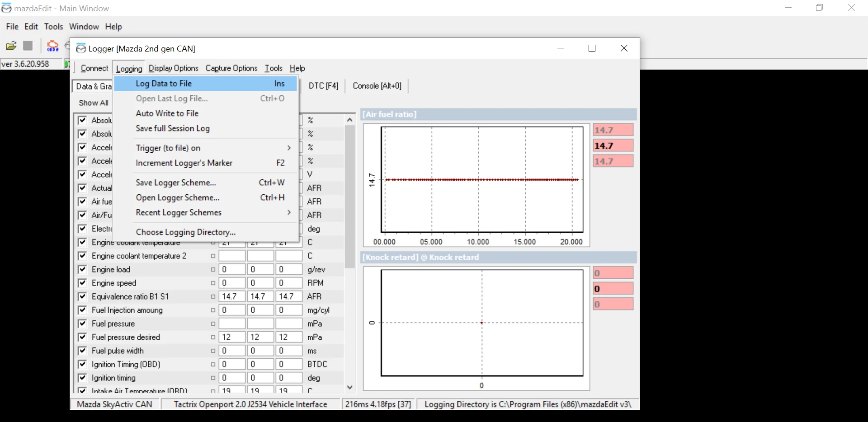Open the Logger Help menu
868x422 pixels.
coord(297,68)
